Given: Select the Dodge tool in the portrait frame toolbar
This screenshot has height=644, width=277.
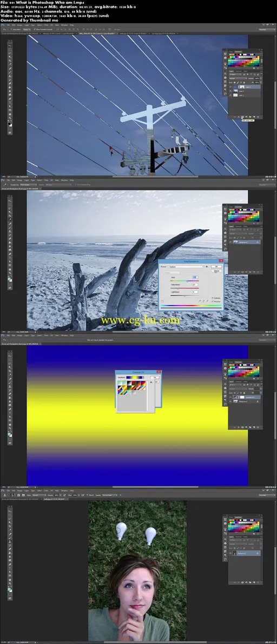Looking at the screenshot, I should tap(10, 560).
